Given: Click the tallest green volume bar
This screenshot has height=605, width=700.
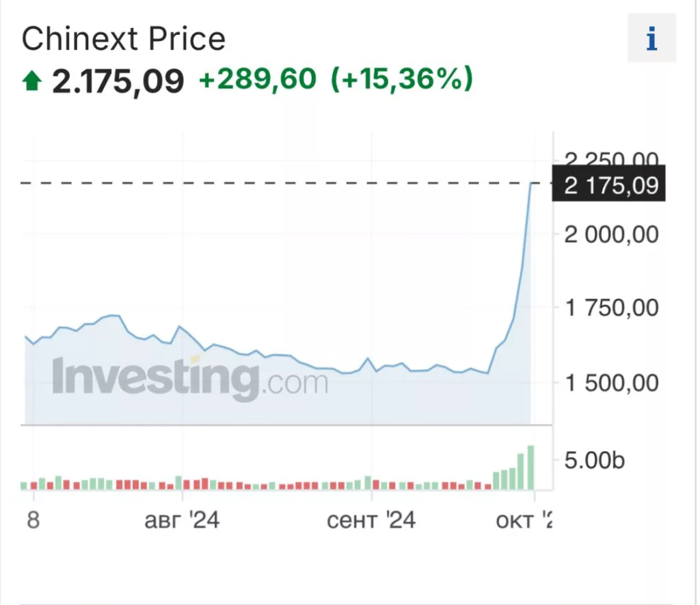Looking at the screenshot, I should coord(530,468).
